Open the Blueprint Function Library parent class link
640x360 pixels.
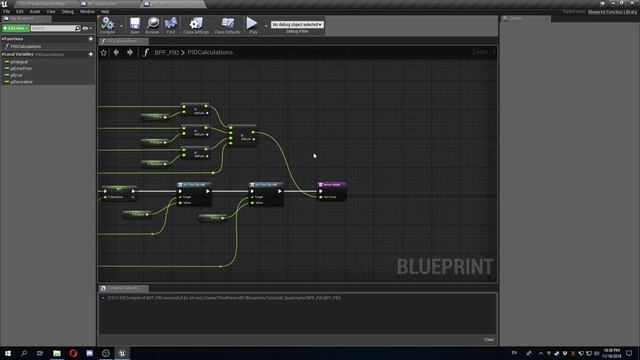(612, 12)
